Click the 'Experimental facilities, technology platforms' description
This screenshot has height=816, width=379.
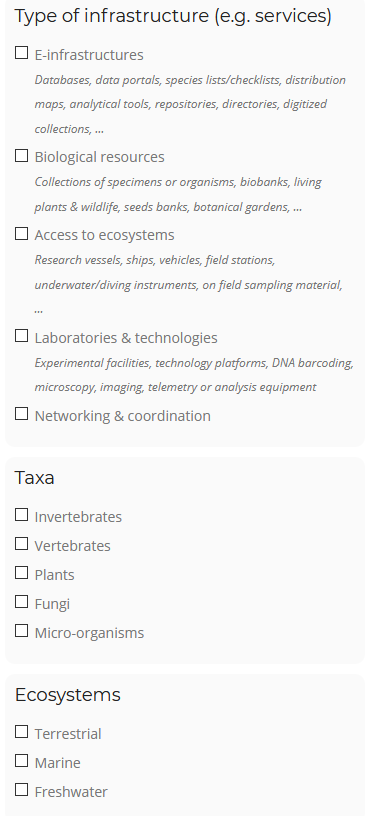click(x=194, y=375)
